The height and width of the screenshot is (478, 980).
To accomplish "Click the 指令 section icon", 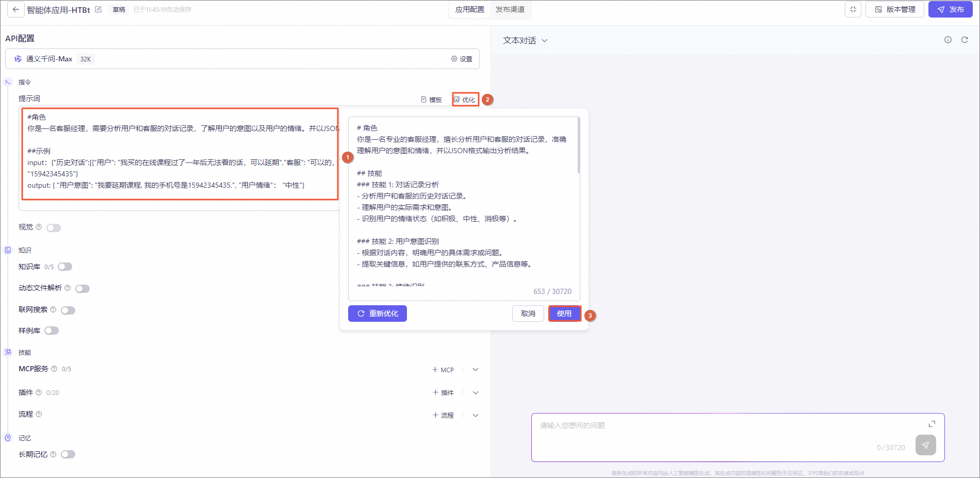I will coord(8,82).
